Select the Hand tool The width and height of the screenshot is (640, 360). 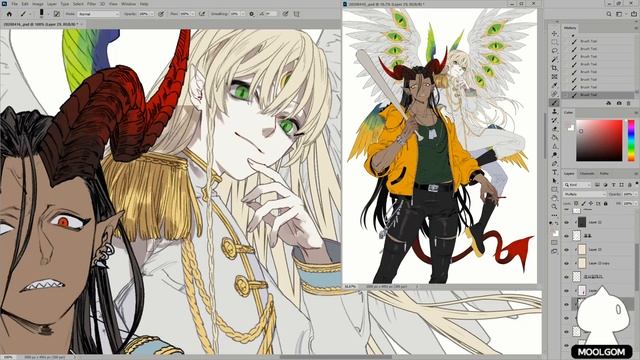[x=554, y=198]
